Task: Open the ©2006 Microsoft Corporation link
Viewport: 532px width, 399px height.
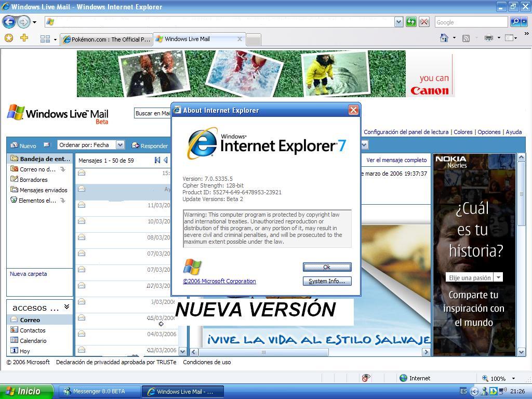Action: coord(219,281)
